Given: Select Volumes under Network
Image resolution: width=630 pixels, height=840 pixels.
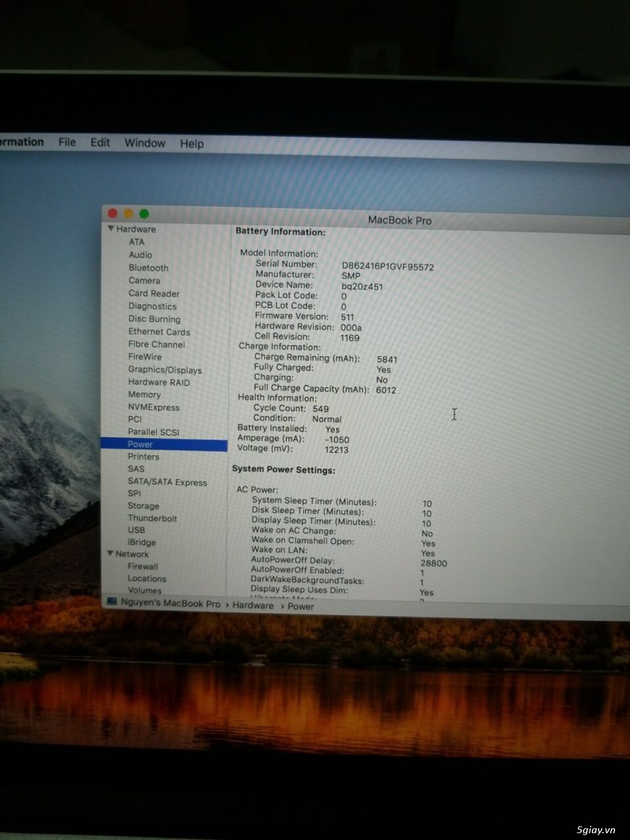Looking at the screenshot, I should (x=145, y=590).
